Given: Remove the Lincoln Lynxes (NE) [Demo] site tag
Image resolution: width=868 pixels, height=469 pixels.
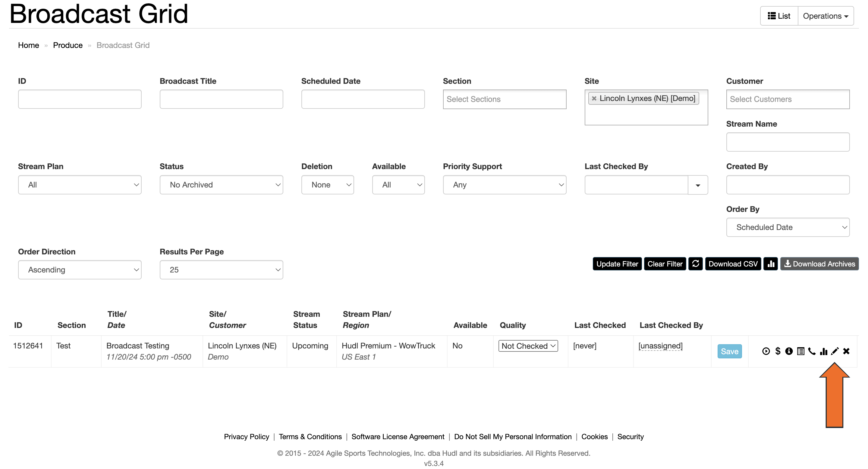Looking at the screenshot, I should pos(594,98).
